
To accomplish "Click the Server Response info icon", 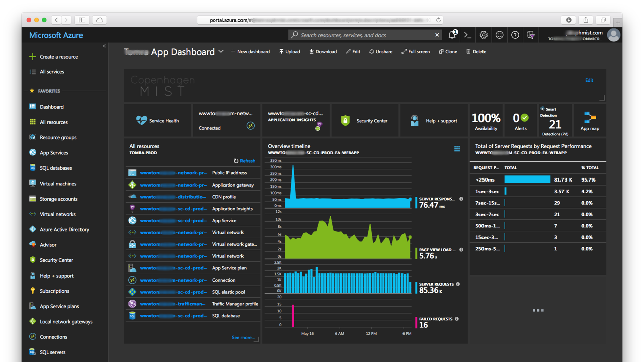I will tap(461, 199).
